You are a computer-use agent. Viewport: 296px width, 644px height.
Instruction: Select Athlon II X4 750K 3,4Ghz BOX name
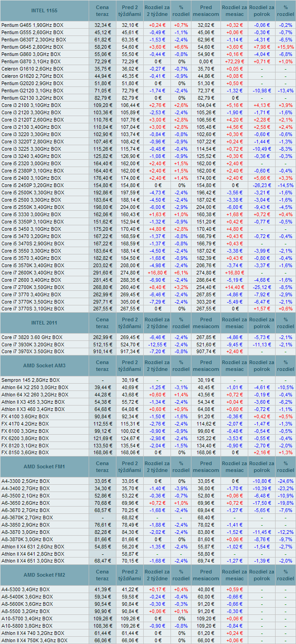tap(35, 640)
